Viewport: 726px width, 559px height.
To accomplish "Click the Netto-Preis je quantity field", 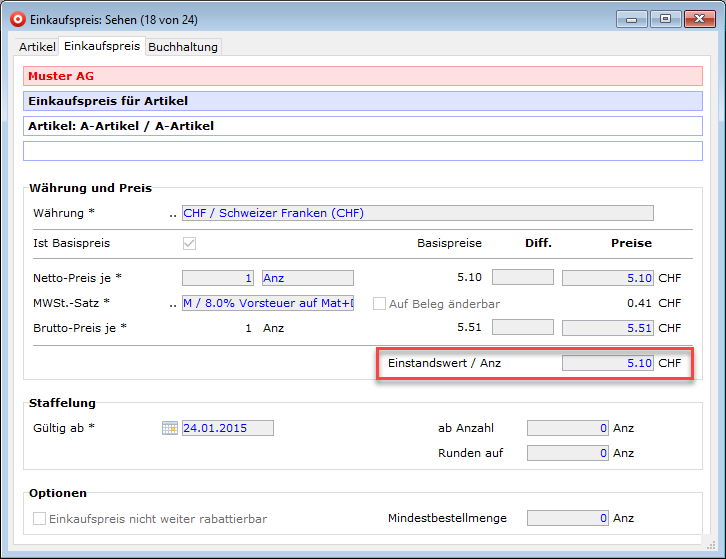I will [x=218, y=278].
